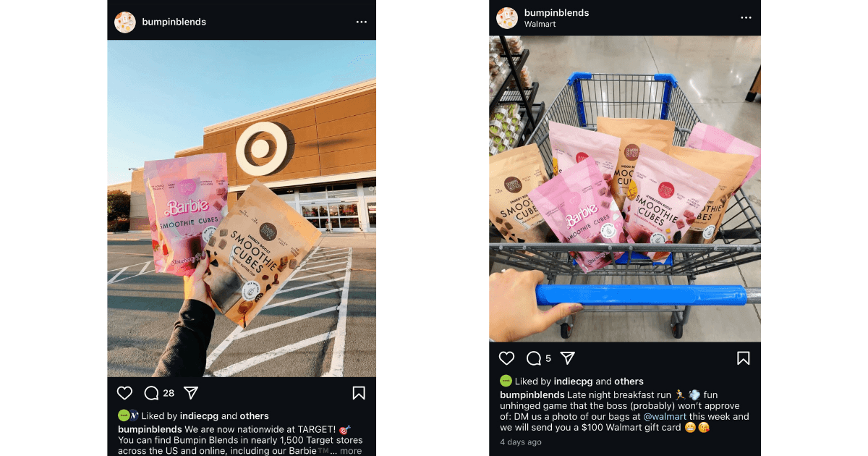Open the Walmart location tag under the username
The width and height of the screenshot is (868, 456).
[x=540, y=24]
